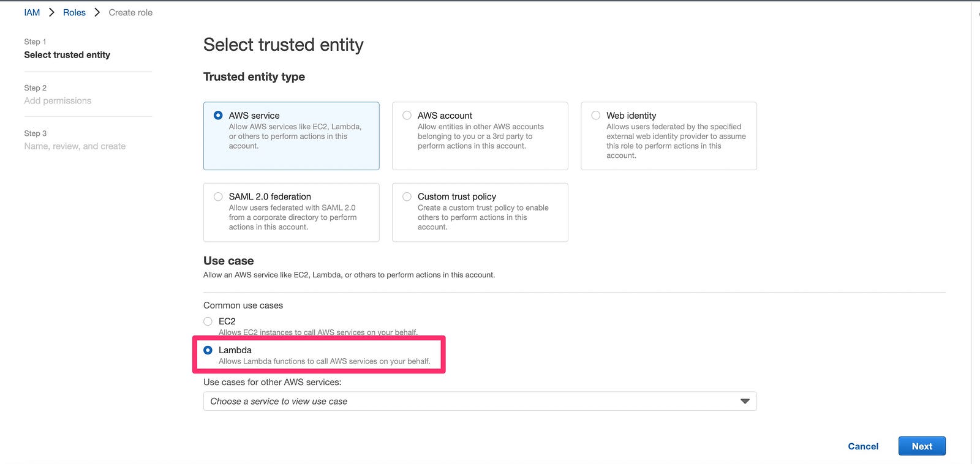
Task: Click the SAML 2.0 federation description text
Action: pyautogui.click(x=293, y=217)
